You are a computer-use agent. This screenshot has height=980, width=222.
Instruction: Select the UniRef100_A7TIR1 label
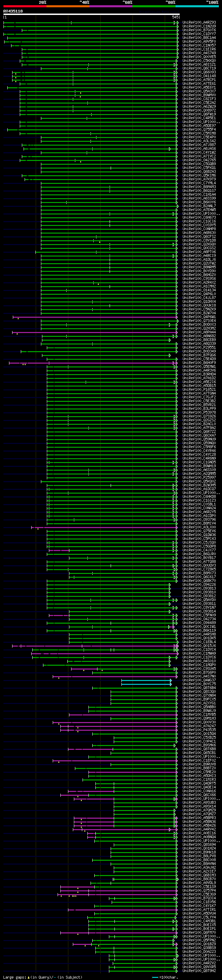click(x=199, y=909)
